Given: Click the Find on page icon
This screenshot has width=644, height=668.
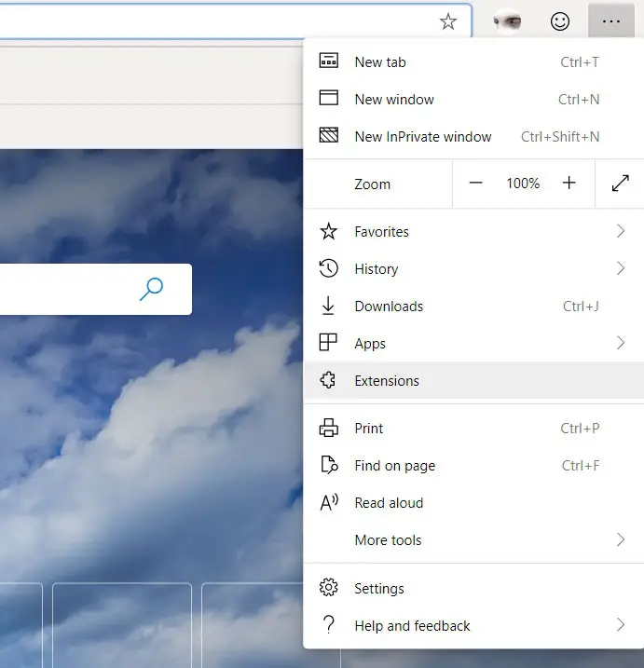Looking at the screenshot, I should 329,465.
